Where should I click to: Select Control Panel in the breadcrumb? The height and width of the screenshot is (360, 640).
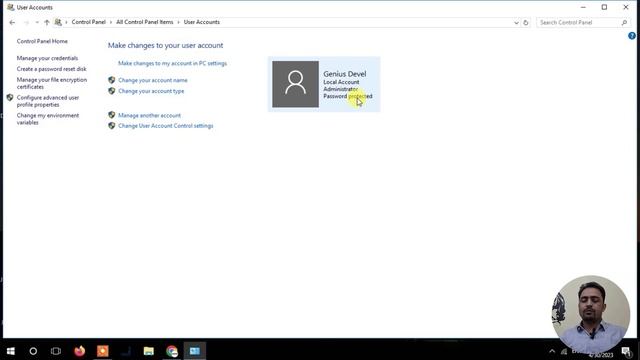point(89,22)
